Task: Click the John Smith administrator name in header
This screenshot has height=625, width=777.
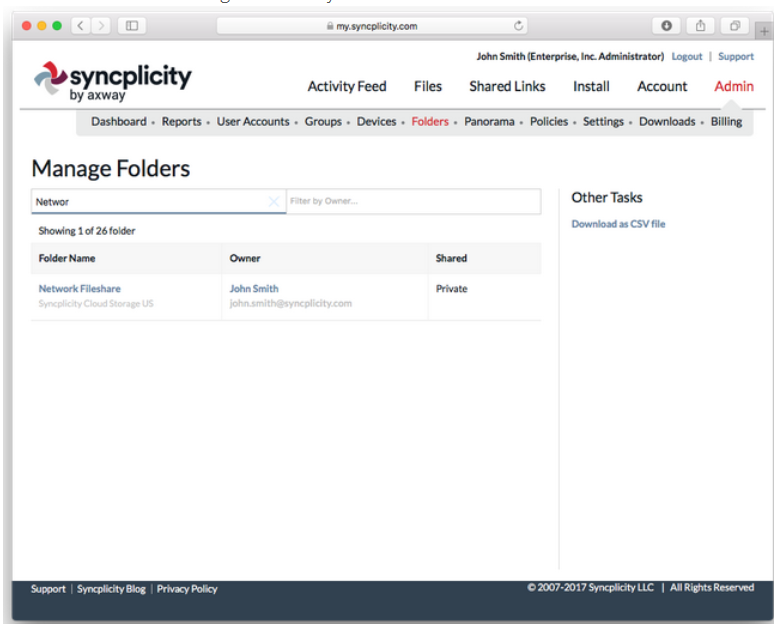Action: click(x=570, y=57)
